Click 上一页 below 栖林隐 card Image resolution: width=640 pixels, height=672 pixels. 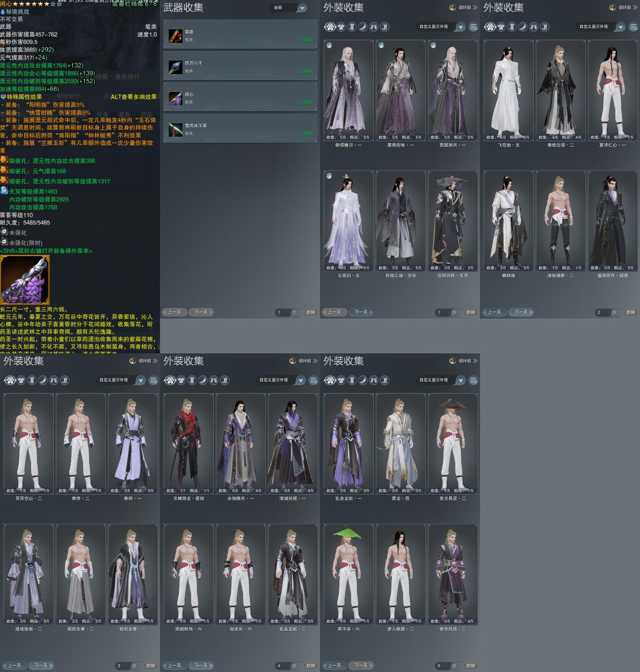click(x=494, y=312)
